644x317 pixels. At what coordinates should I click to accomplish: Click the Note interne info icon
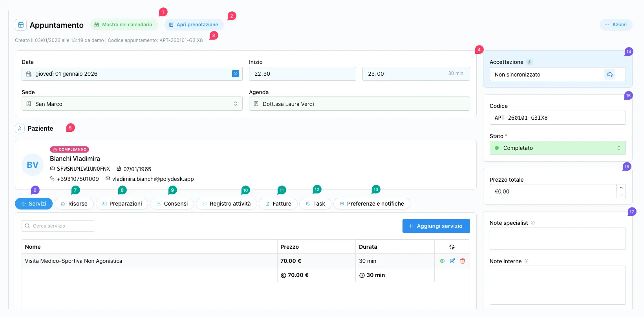click(x=527, y=261)
